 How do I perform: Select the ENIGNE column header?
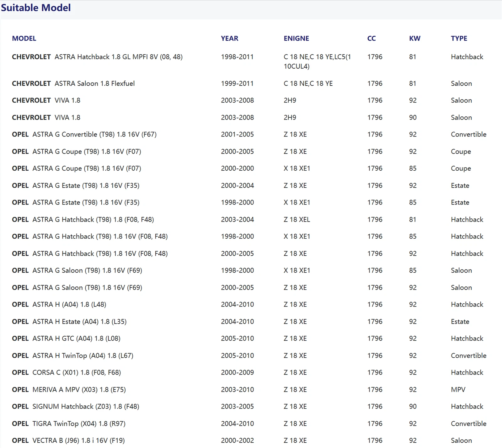pyautogui.click(x=296, y=38)
